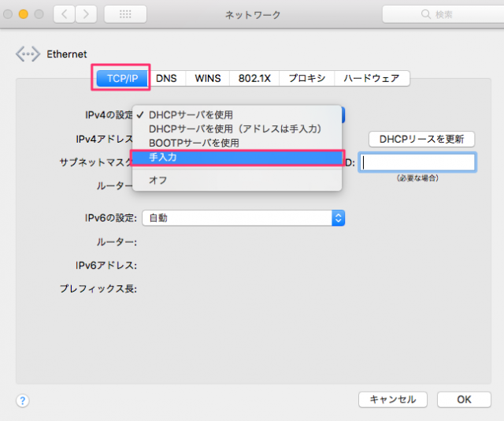
Task: Click the ネットワーク window title
Action: click(253, 14)
